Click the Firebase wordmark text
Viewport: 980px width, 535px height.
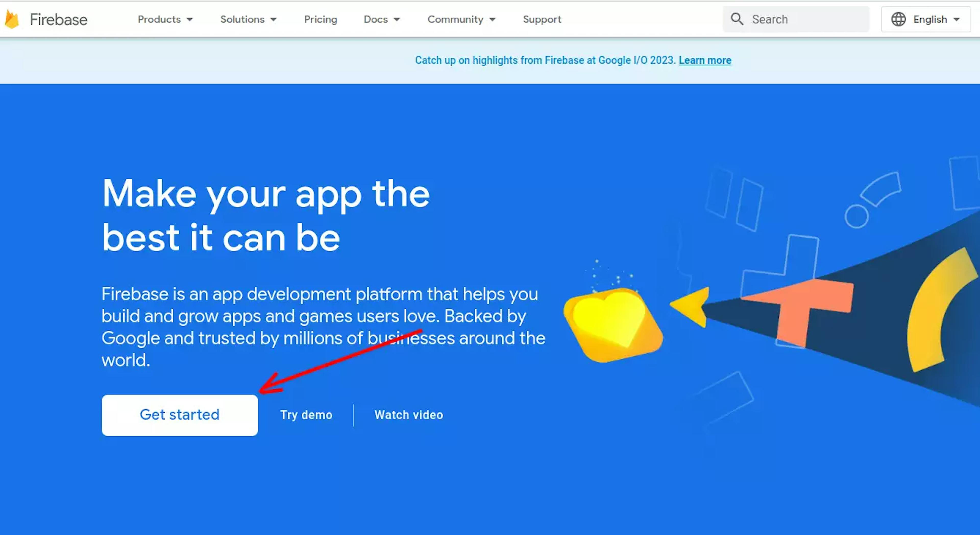[x=59, y=19]
